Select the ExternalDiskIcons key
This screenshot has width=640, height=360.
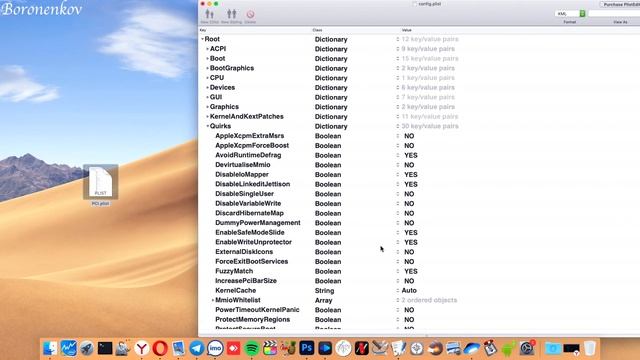(244, 252)
